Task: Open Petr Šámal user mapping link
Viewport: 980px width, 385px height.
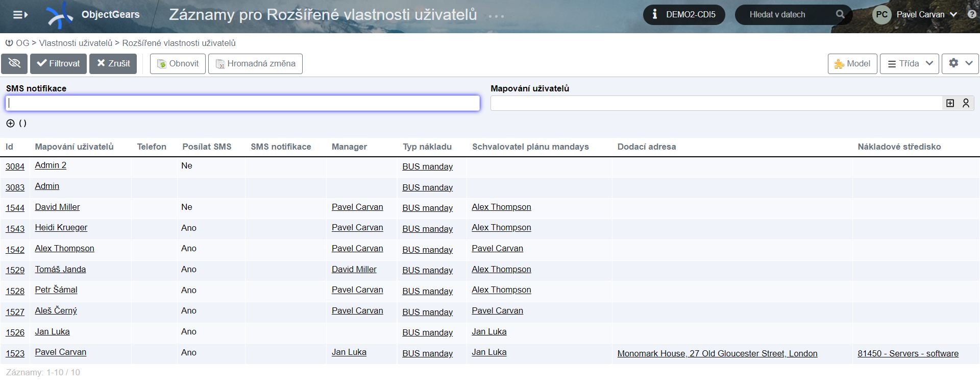Action: point(56,290)
